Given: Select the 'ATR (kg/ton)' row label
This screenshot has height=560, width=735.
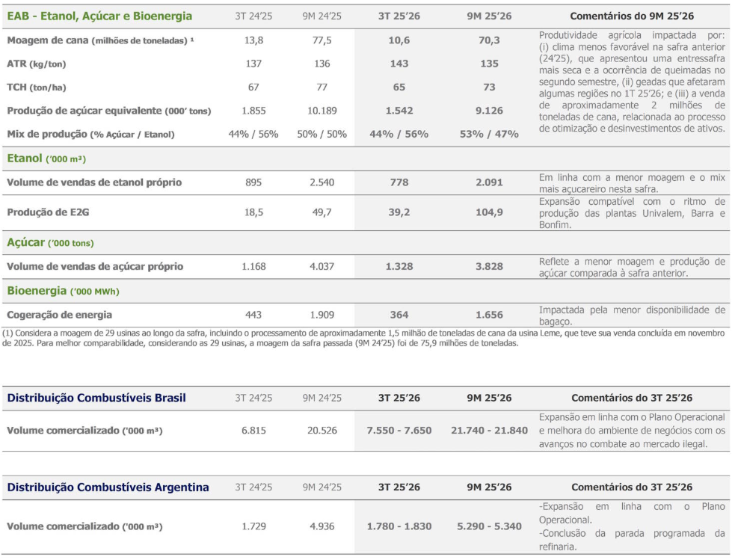Looking at the screenshot, I should pos(37,64).
